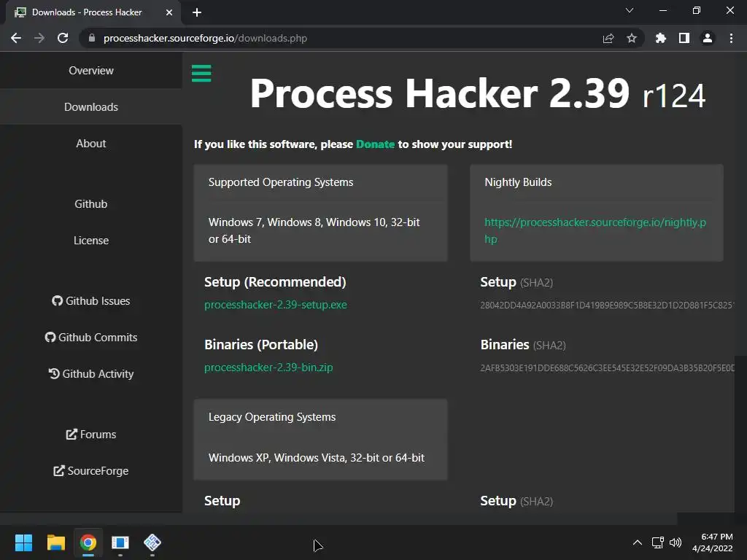747x560 pixels.
Task: Download processhacker-2.39-setup.exe
Action: coord(276,305)
